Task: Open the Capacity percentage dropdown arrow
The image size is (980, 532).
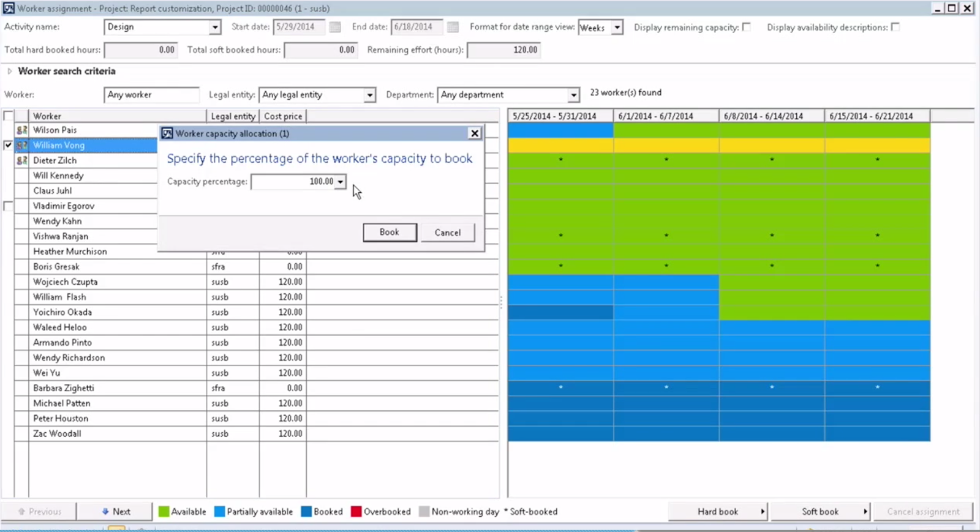Action: [340, 181]
